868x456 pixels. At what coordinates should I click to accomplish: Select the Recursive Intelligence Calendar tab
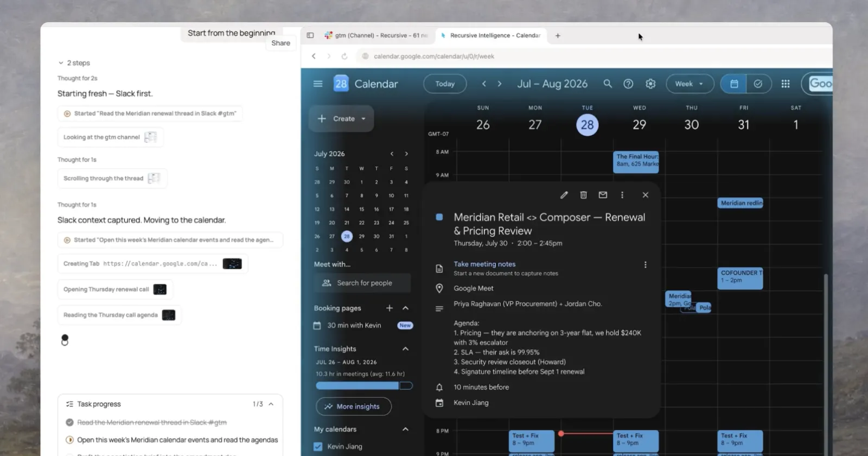[x=490, y=35]
